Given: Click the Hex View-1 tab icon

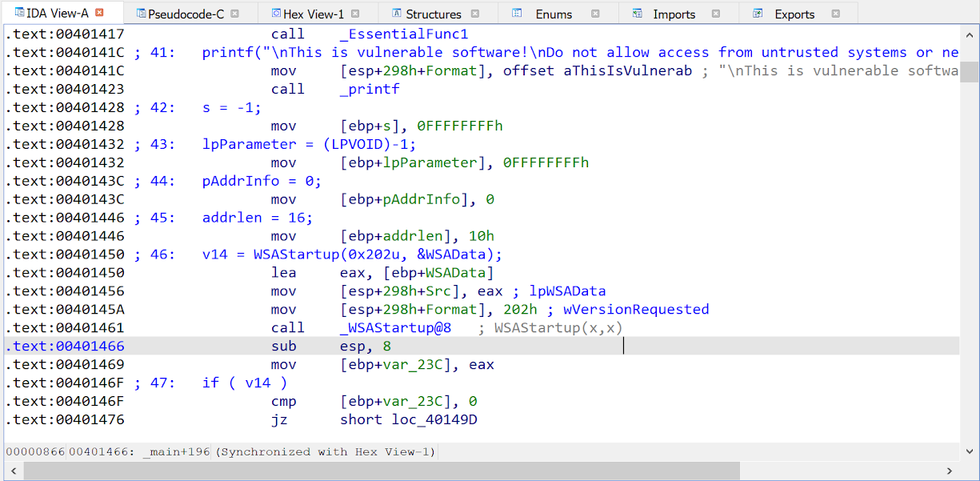Looking at the screenshot, I should [x=276, y=14].
